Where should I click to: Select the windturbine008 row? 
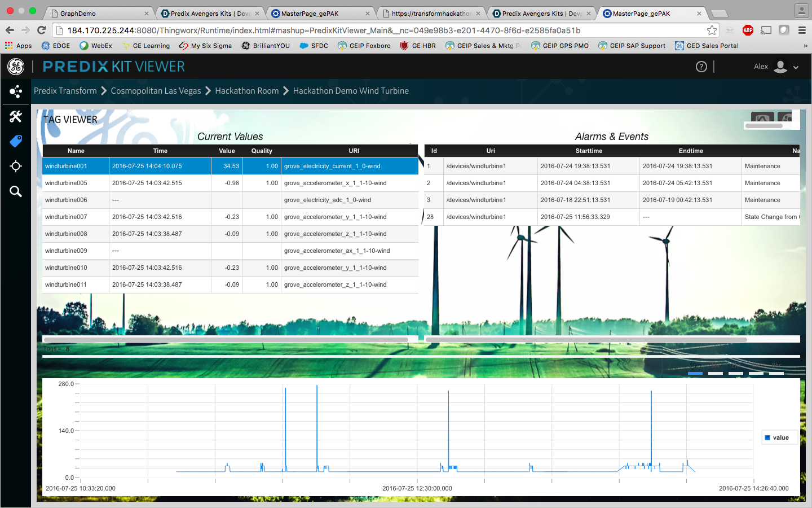pos(230,234)
